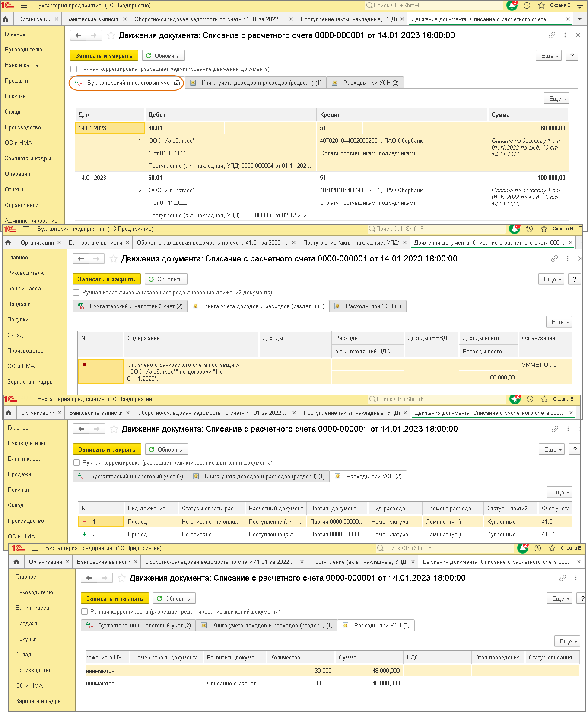Open notifications bell in Дебет/Кредит window
588x713 pixels.
point(512,6)
